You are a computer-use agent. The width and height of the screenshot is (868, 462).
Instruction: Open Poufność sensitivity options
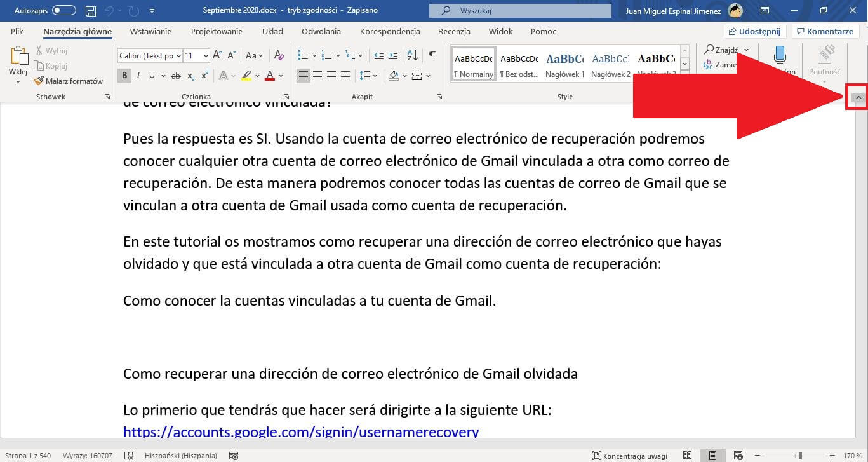[x=825, y=63]
